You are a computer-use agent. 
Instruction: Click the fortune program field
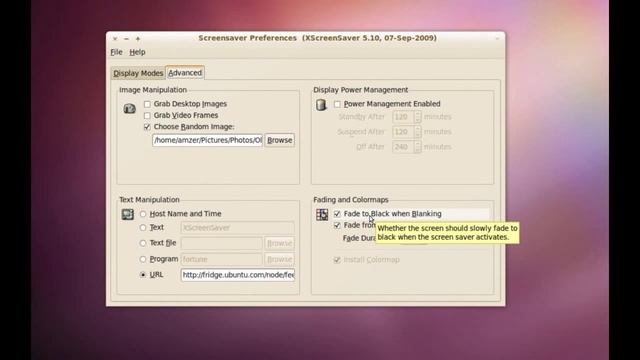pos(222,259)
